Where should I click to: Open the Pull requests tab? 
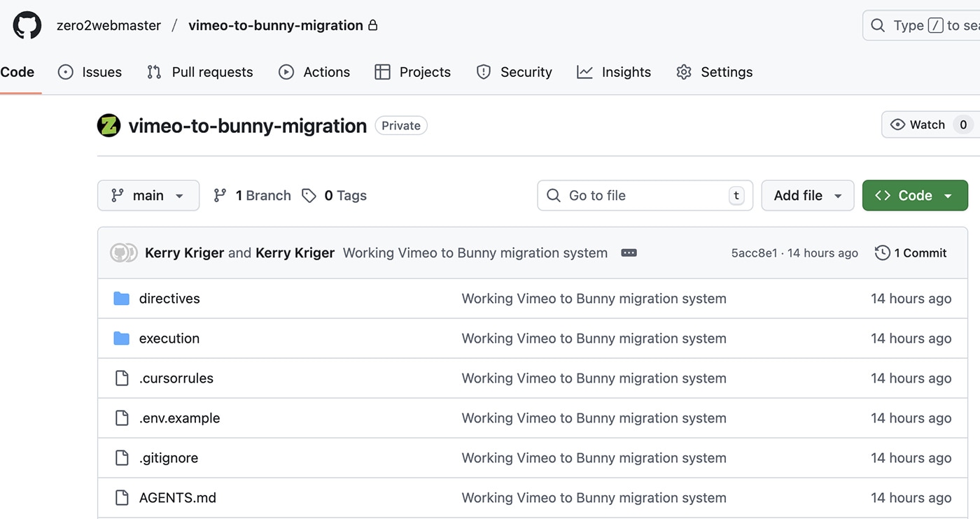pyautogui.click(x=199, y=72)
